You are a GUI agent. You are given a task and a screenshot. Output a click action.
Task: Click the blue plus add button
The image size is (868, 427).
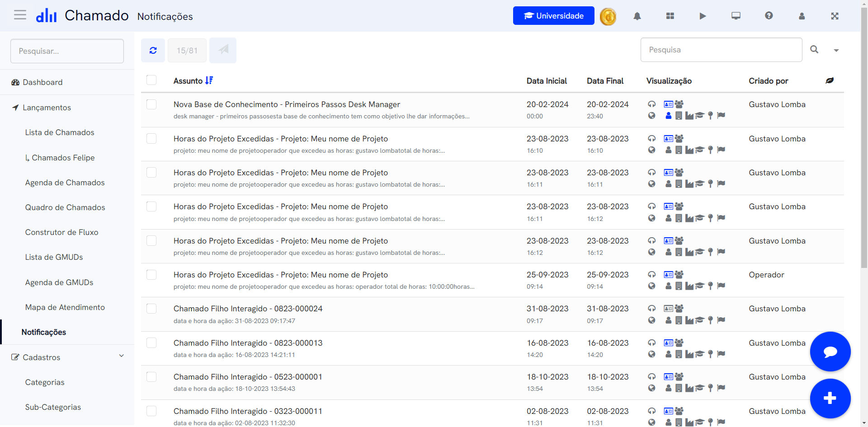830,399
